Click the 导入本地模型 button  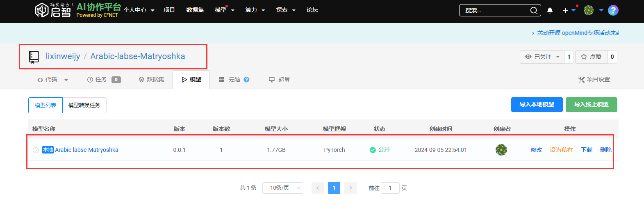(x=537, y=105)
